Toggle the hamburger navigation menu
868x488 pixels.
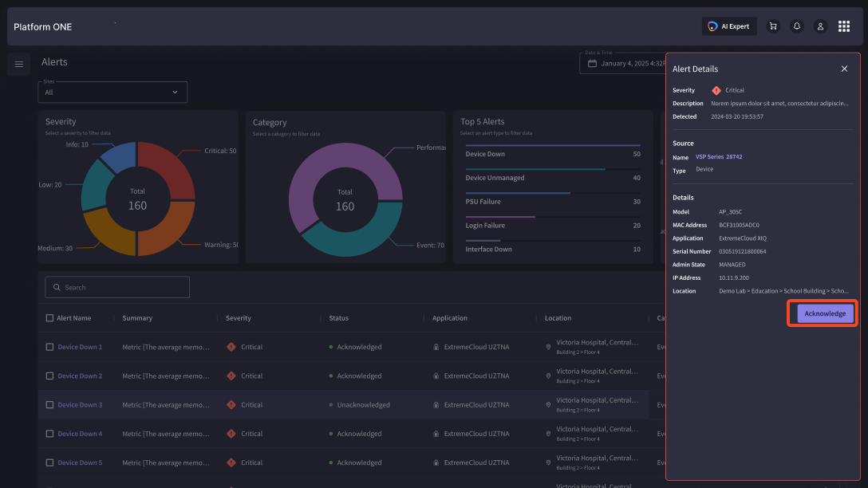19,64
